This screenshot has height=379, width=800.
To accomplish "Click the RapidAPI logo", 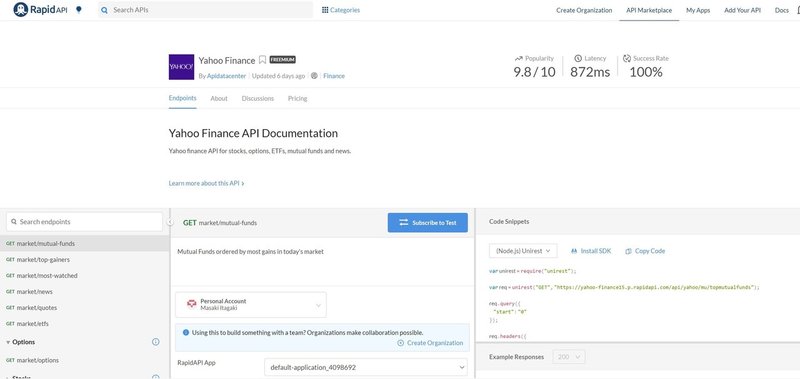I will [x=40, y=10].
